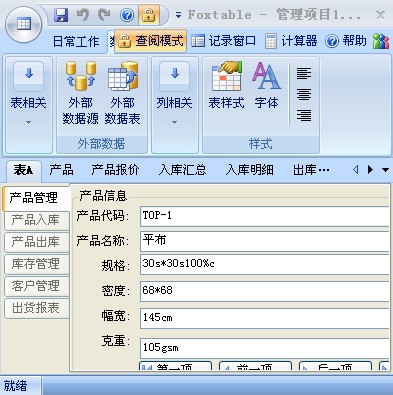Viewport: 393px width, 395px height.
Task: Open the 表样式 table style tool
Action: pyautogui.click(x=226, y=86)
